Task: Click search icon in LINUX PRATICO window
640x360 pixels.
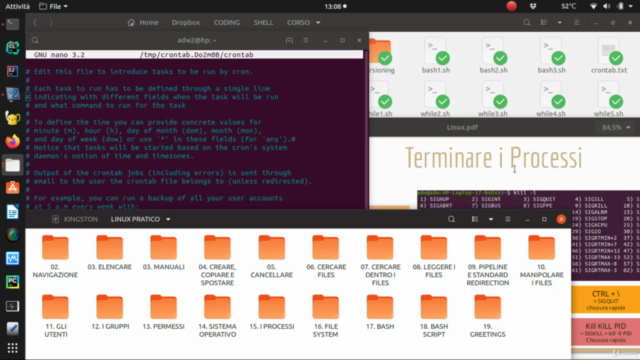Action: (x=451, y=219)
